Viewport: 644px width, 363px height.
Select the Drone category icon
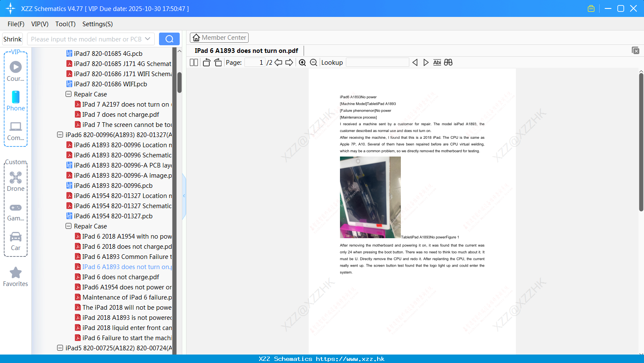tap(16, 181)
